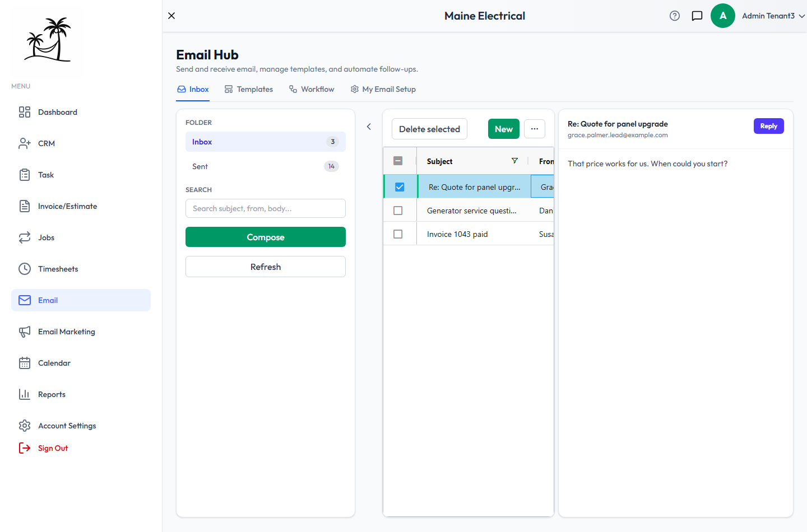
Task: Click the Subject column filter icon
Action: tap(514, 161)
